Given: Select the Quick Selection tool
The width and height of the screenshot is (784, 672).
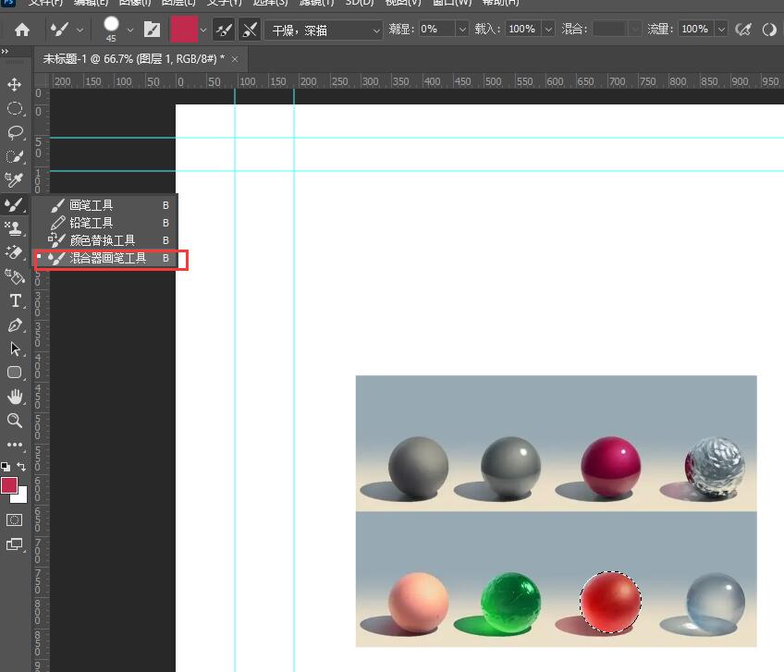Looking at the screenshot, I should pos(14,156).
